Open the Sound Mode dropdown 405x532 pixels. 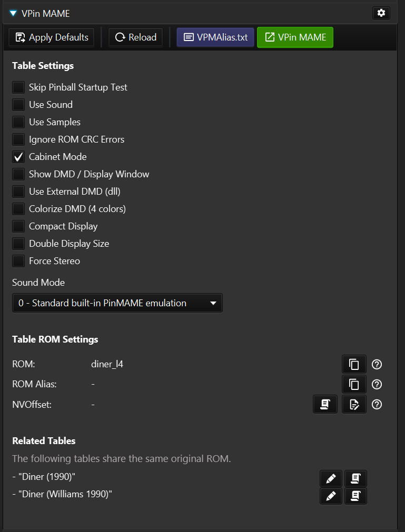[x=117, y=303]
